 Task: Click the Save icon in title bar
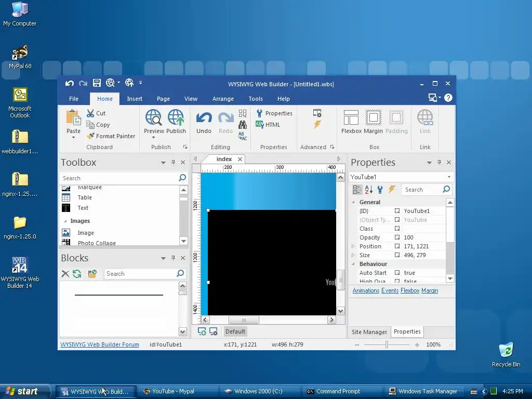97,83
